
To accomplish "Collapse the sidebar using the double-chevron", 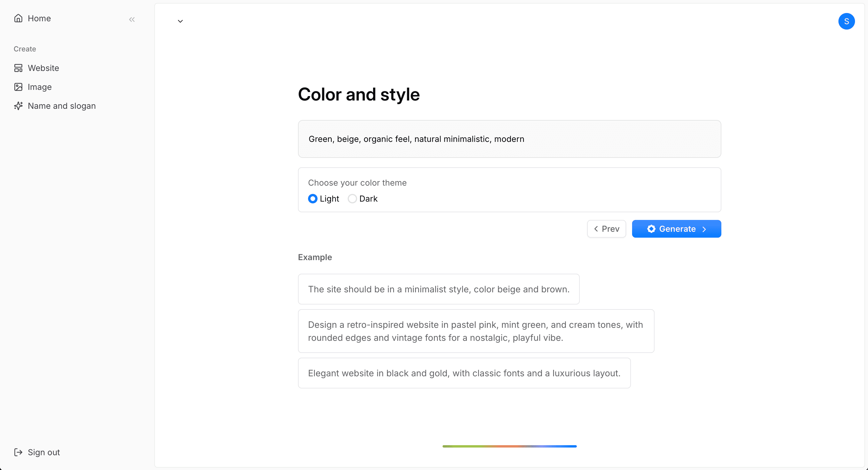I will [x=132, y=19].
